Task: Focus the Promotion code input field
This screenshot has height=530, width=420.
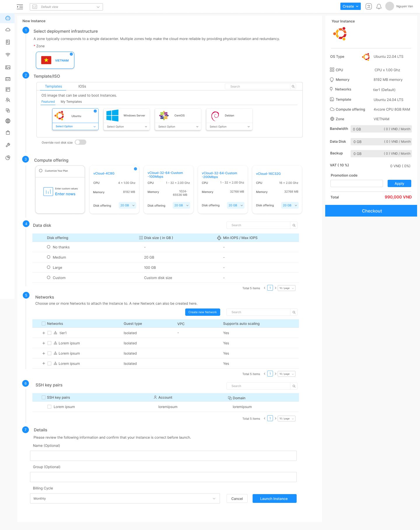Action: click(357, 183)
